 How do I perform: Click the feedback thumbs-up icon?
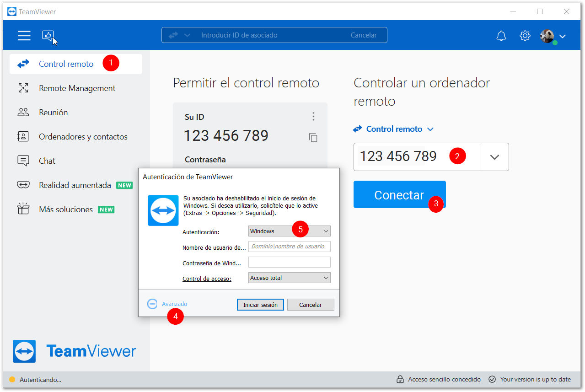coord(48,35)
